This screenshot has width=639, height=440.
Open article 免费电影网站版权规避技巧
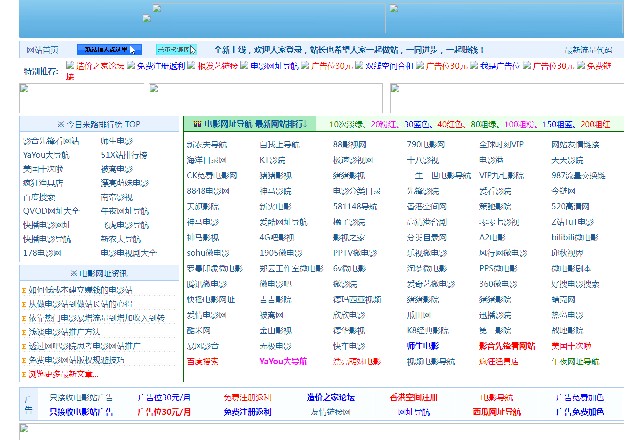[76, 360]
